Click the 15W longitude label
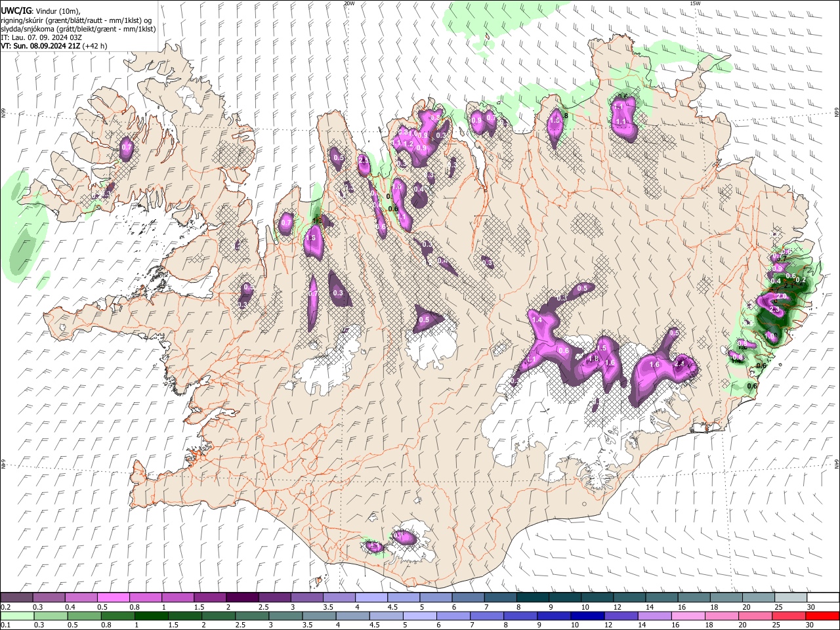Viewport: 840px width, 630px height. (x=694, y=3)
